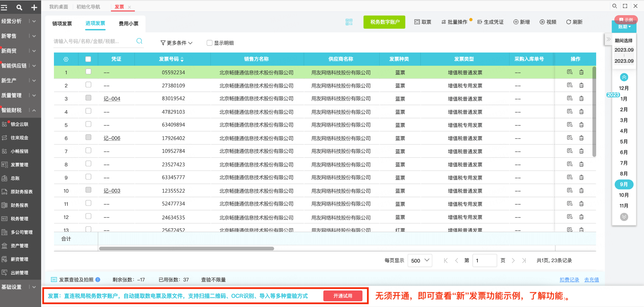Move period list down with round arrow
Image resolution: width=644 pixels, height=307 pixels.
tap(624, 217)
